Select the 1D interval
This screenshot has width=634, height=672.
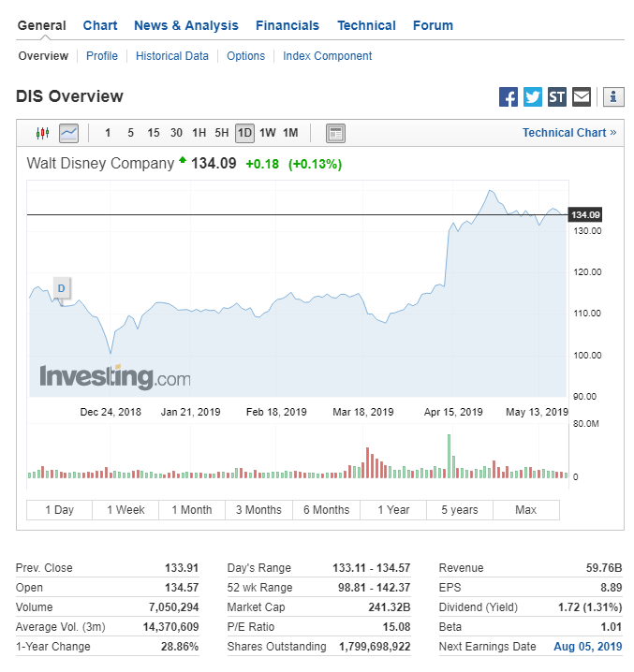point(244,133)
